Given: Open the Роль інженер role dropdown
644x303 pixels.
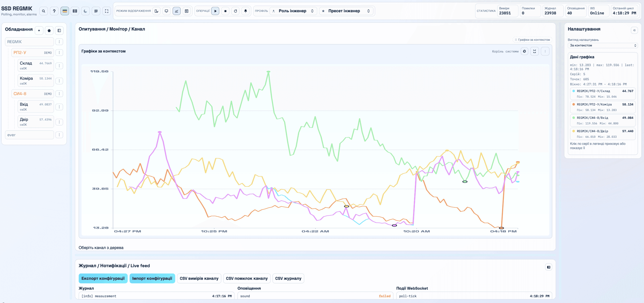Looking at the screenshot, I should point(294,11).
